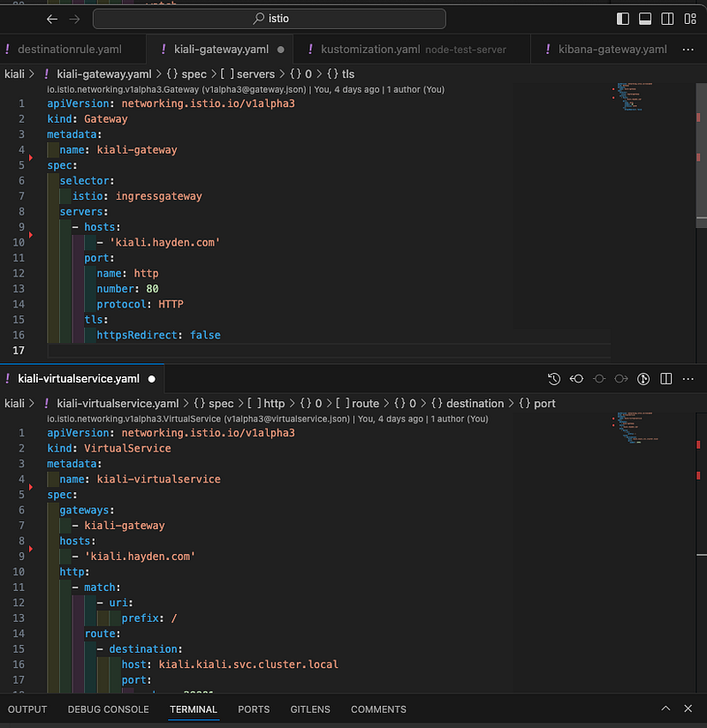707x728 pixels.
Task: Click the unsaved dot on the kiali-gateway.yaml tab
Action: point(280,49)
